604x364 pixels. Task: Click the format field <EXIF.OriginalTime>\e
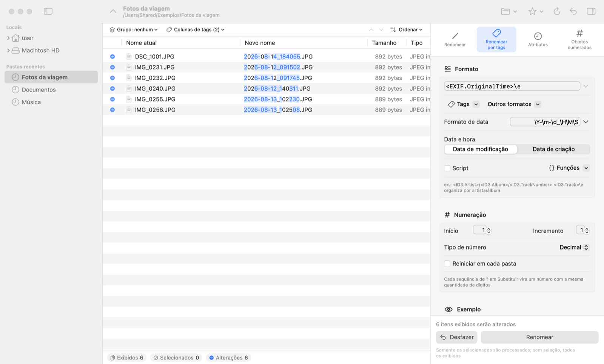512,86
